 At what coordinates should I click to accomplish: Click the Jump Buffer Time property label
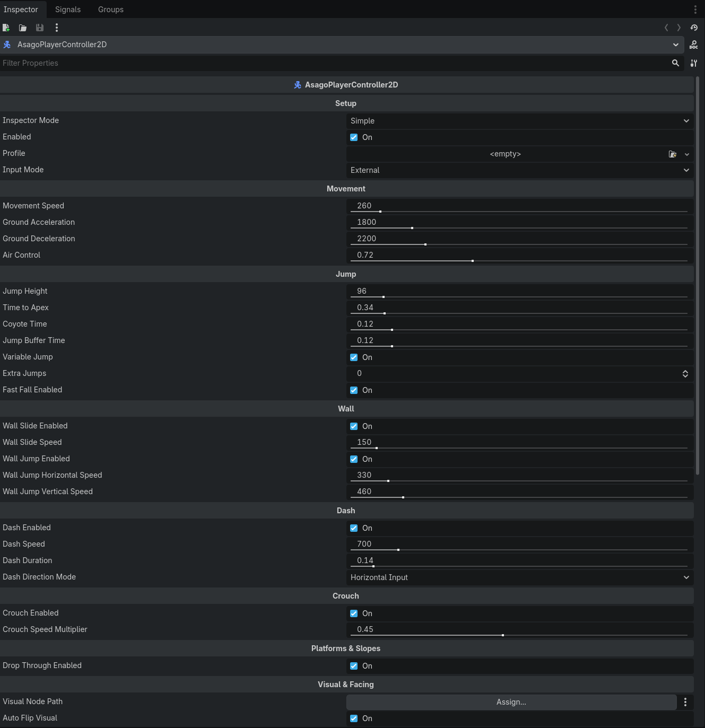pyautogui.click(x=34, y=340)
